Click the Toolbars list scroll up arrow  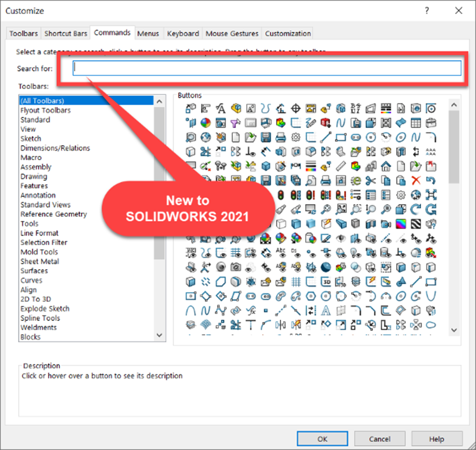click(x=159, y=102)
